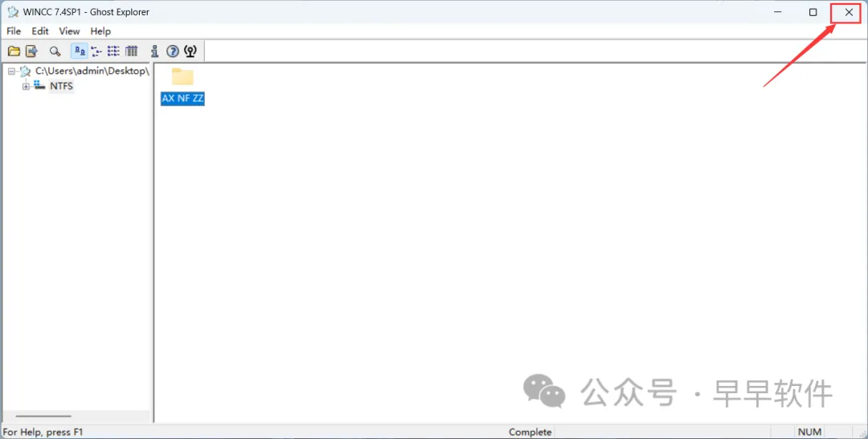
Task: Switch to Small Icons view in toolbar
Action: click(x=96, y=51)
